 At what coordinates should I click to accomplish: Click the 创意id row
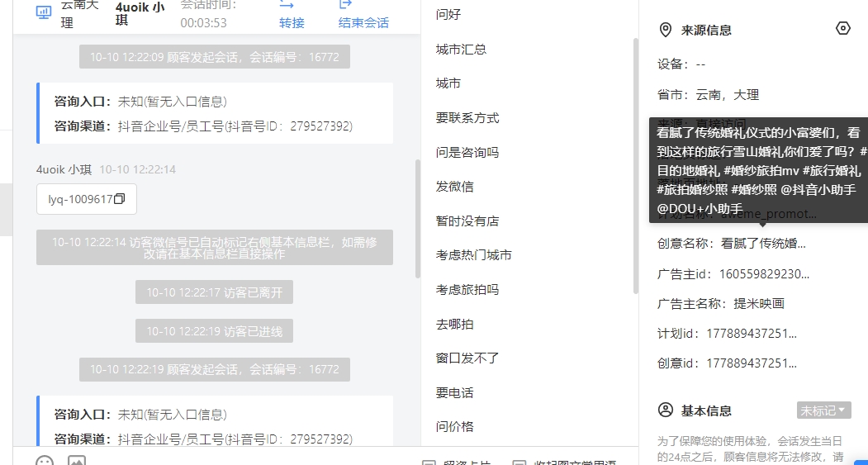[x=727, y=363]
